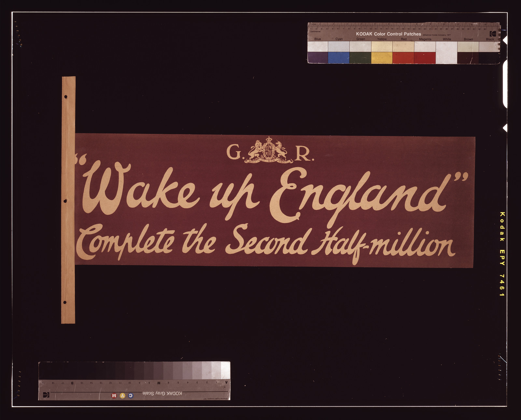This screenshot has height=420, width=521.
Task: Click the yellow Y circle on gray scale
Action: 122,396
